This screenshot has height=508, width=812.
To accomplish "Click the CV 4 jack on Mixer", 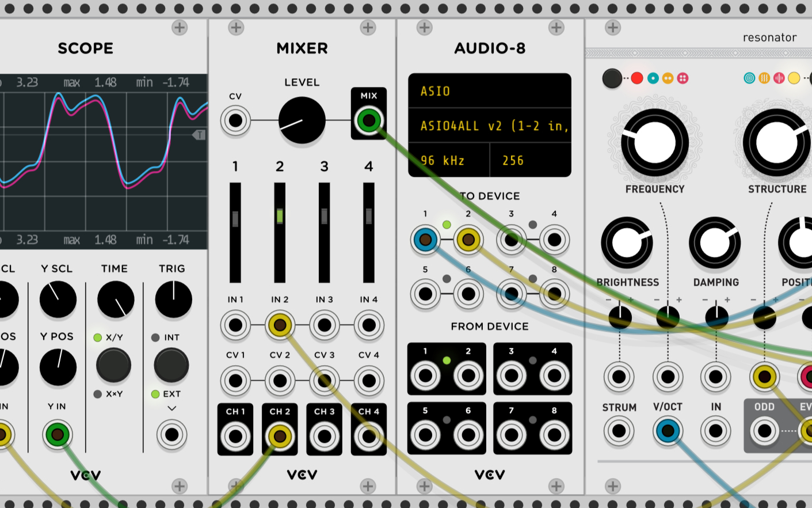I will [369, 381].
